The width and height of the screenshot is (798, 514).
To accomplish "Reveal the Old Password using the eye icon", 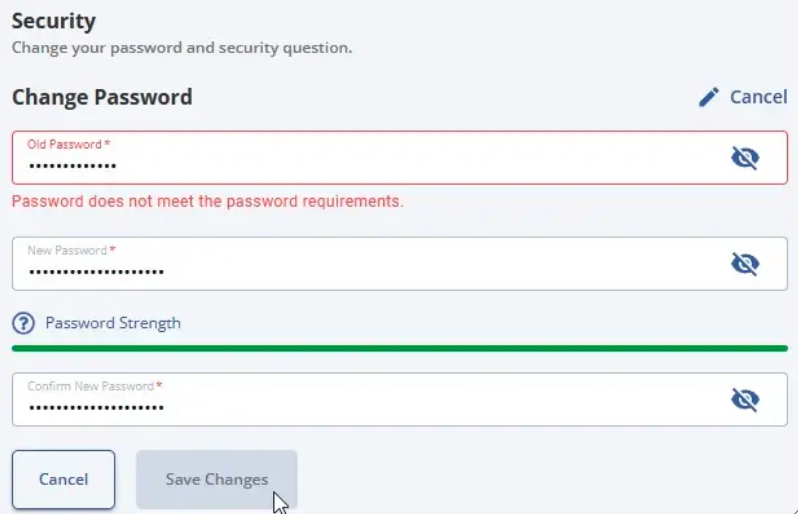I will [x=745, y=157].
